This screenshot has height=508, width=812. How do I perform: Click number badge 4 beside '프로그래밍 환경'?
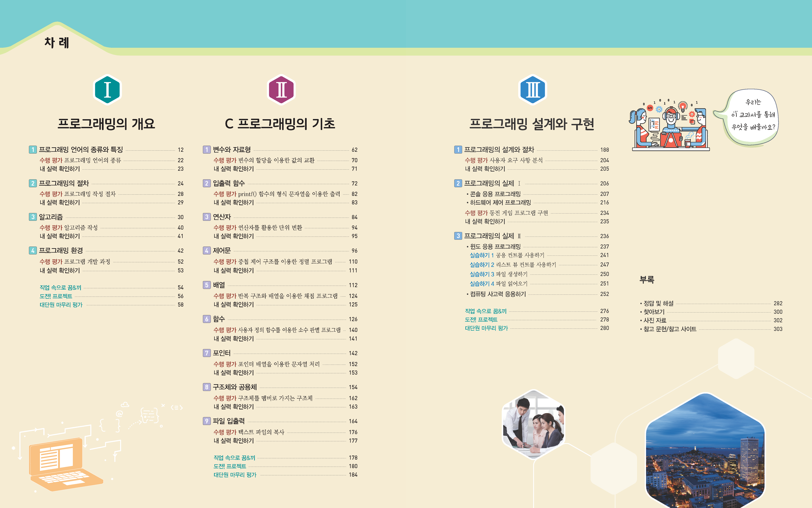click(33, 250)
